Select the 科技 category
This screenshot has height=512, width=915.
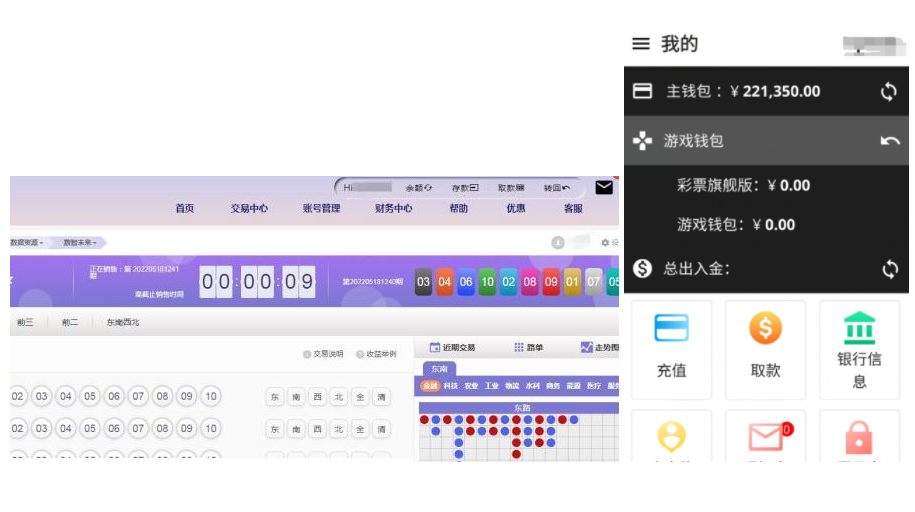pyautogui.click(x=450, y=386)
